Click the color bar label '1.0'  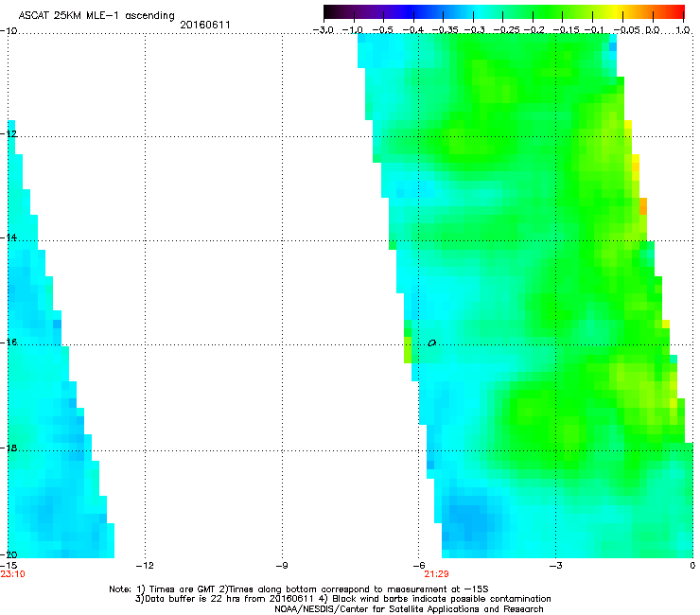tap(683, 30)
